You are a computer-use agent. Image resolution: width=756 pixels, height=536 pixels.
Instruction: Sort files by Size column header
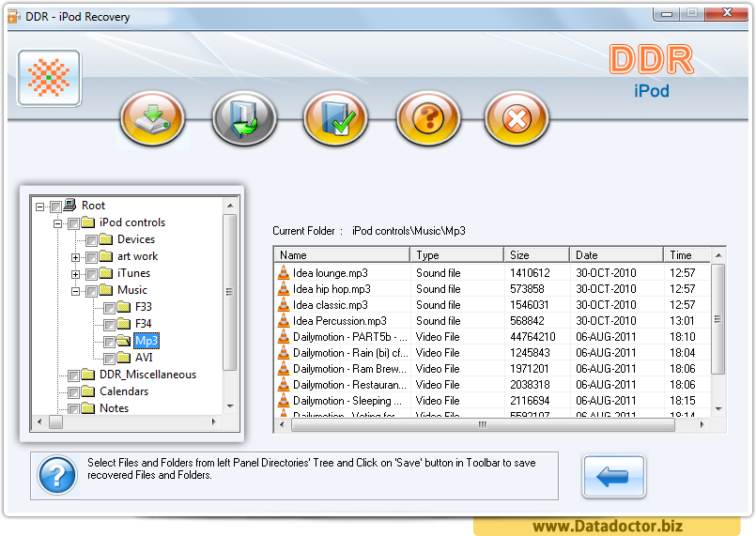(x=536, y=255)
